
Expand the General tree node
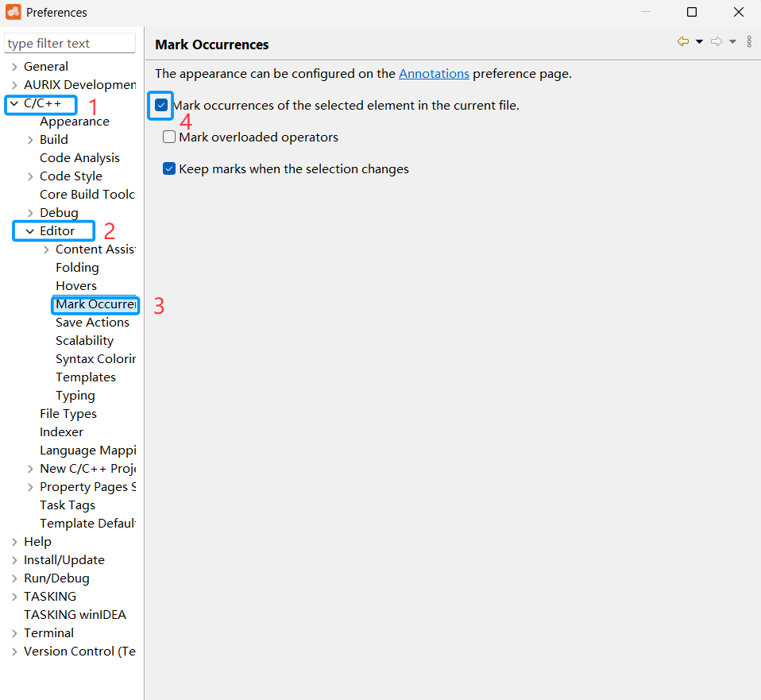pos(14,67)
